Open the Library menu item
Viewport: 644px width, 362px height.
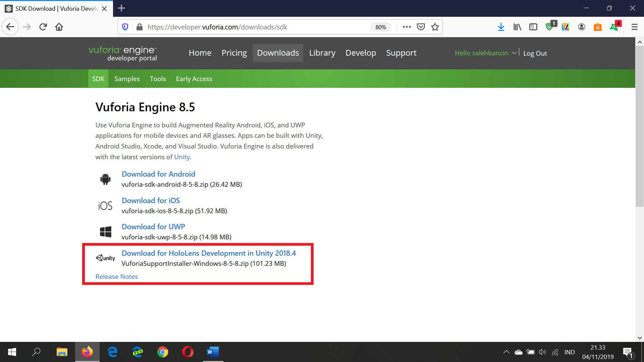point(322,53)
